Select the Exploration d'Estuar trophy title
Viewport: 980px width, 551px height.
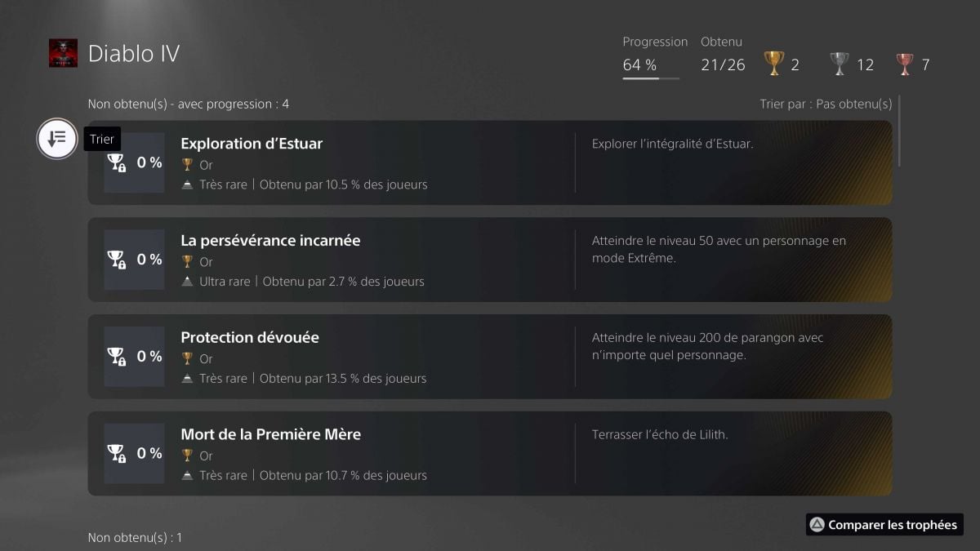252,144
